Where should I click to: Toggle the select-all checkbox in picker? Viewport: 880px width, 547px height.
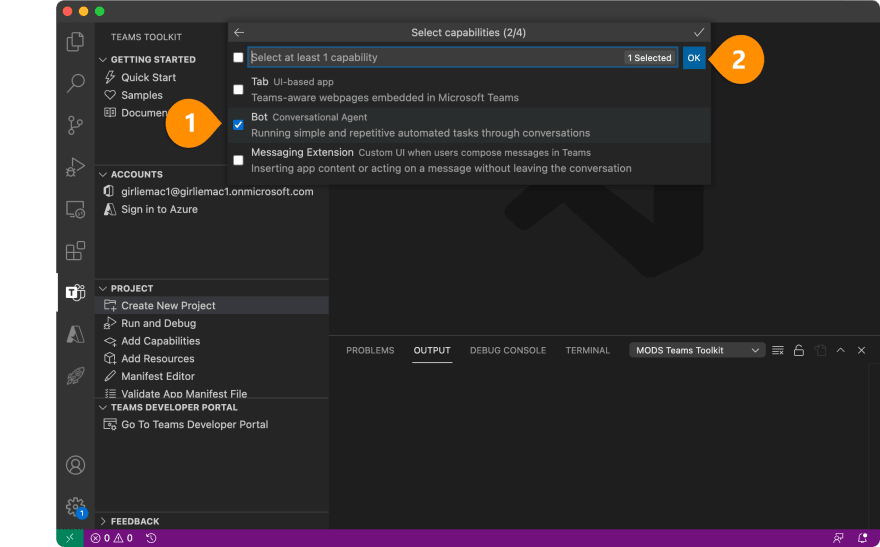pyautogui.click(x=239, y=57)
